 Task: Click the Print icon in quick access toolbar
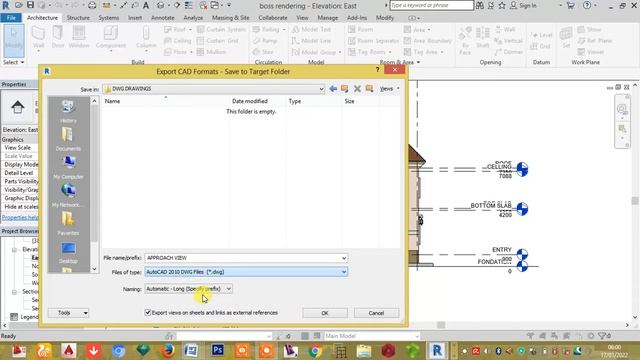click(x=92, y=6)
